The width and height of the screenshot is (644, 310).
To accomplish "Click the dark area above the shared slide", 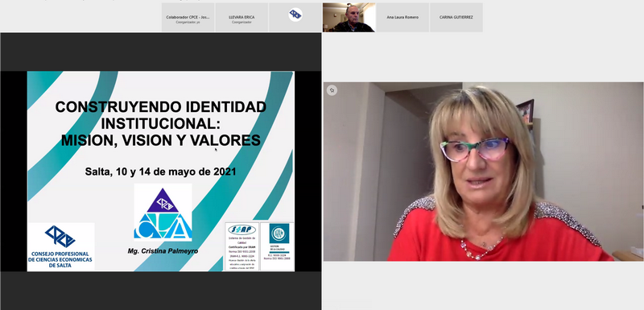I will click(x=160, y=52).
